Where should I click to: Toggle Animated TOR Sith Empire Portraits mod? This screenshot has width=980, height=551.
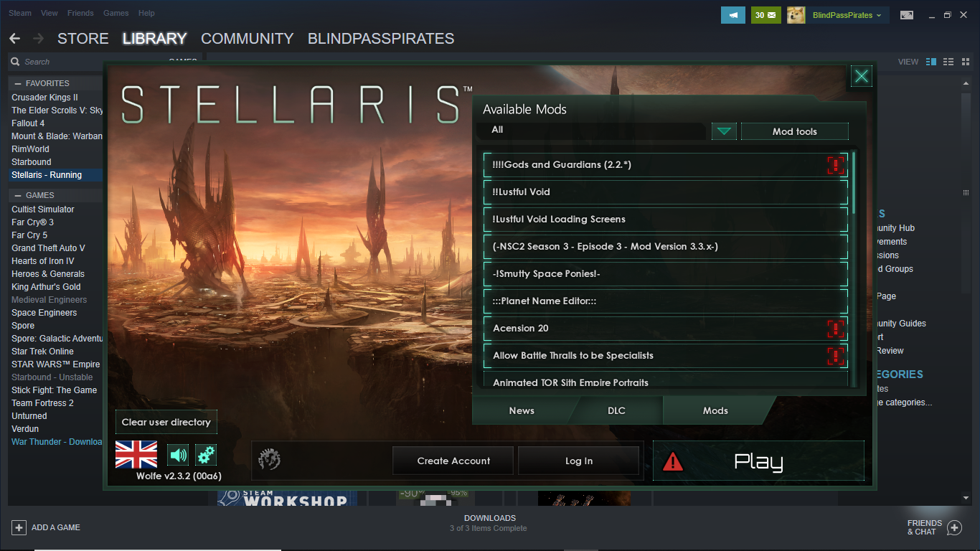pyautogui.click(x=665, y=380)
